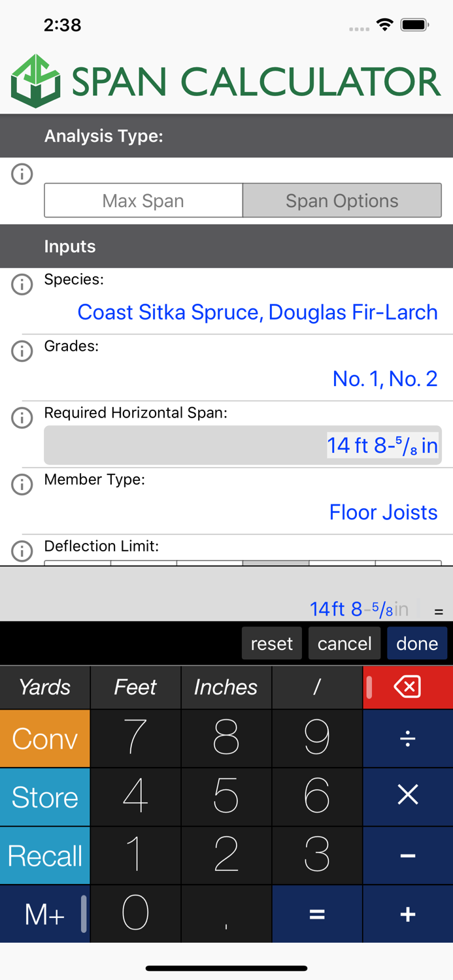
Task: Show the Deflection Limit info
Action: (x=22, y=551)
